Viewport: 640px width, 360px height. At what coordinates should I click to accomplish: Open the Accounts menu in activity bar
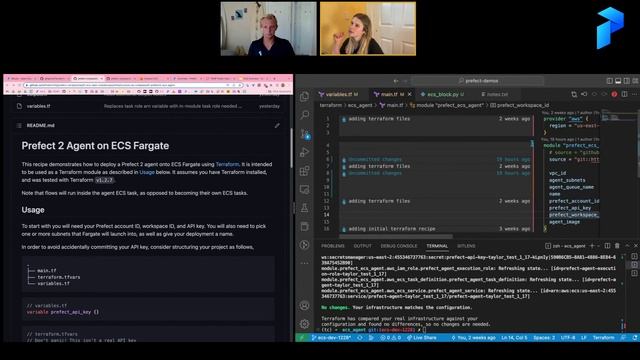click(x=304, y=305)
